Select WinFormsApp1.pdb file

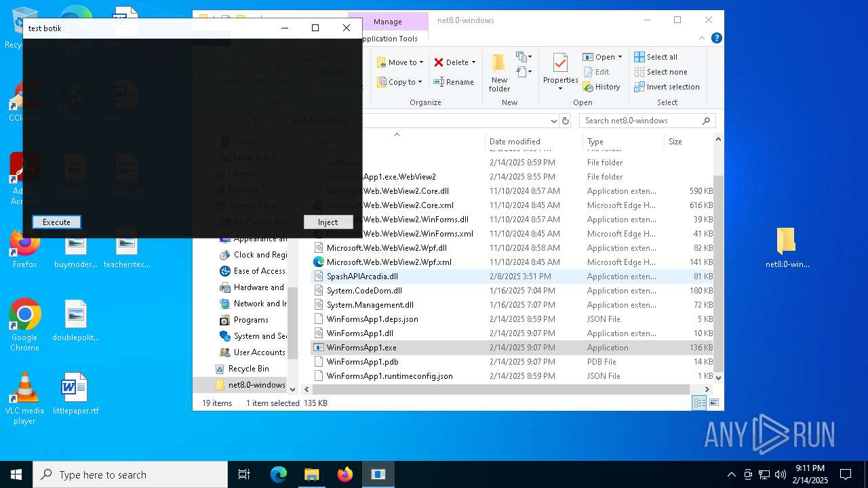(x=513, y=362)
